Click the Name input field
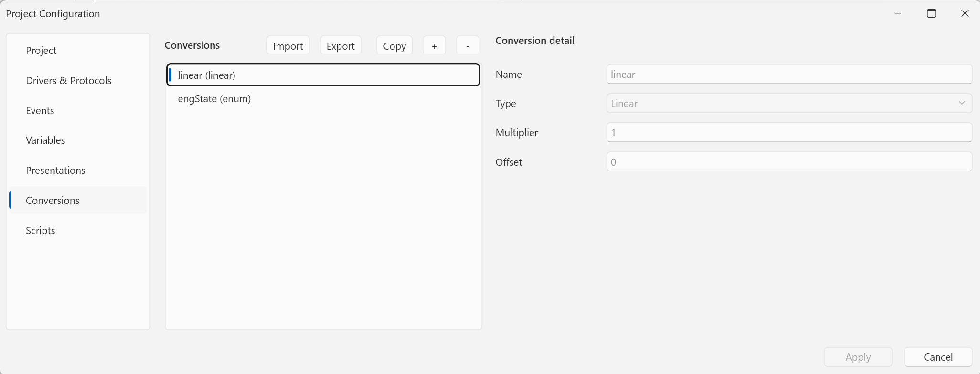The image size is (980, 374). point(789,75)
